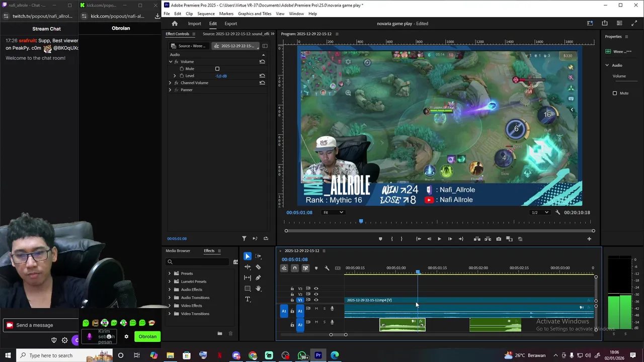Collapse Volume effect section

pos(171,61)
